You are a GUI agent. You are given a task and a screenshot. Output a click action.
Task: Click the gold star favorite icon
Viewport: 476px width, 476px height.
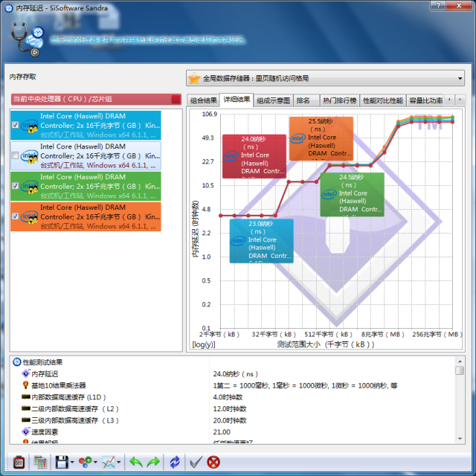pos(194,79)
